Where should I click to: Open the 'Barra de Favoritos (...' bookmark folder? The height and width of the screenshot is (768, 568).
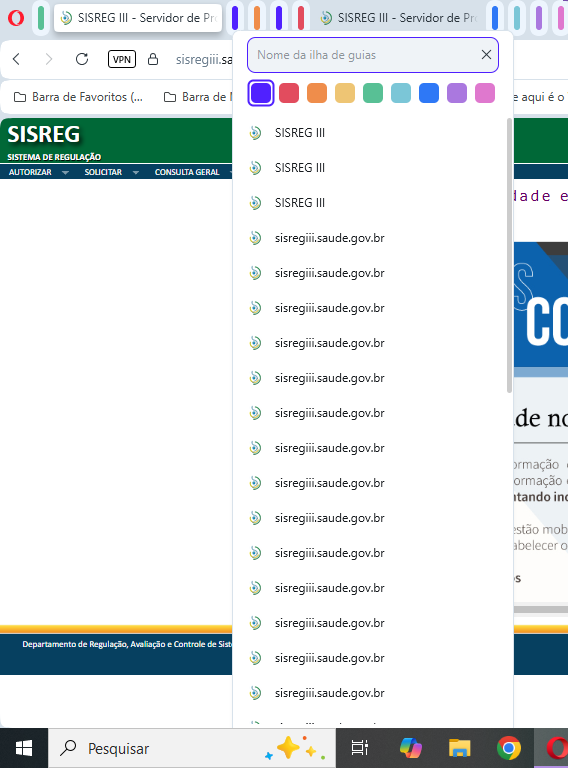click(78, 97)
